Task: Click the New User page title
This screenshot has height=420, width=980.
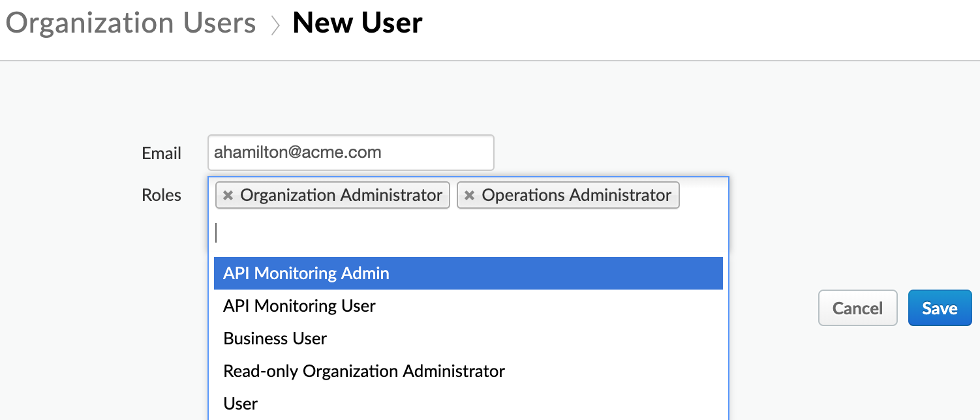Action: 358,23
